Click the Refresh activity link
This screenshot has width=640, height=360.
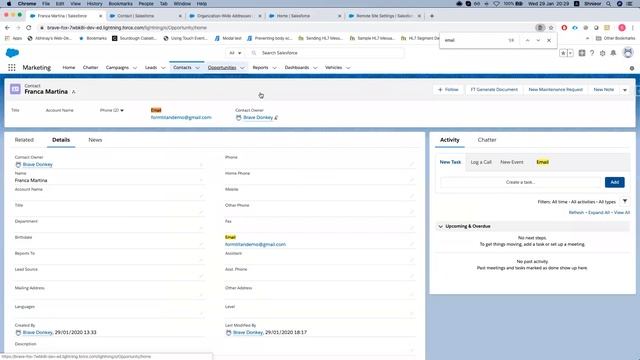(x=576, y=213)
